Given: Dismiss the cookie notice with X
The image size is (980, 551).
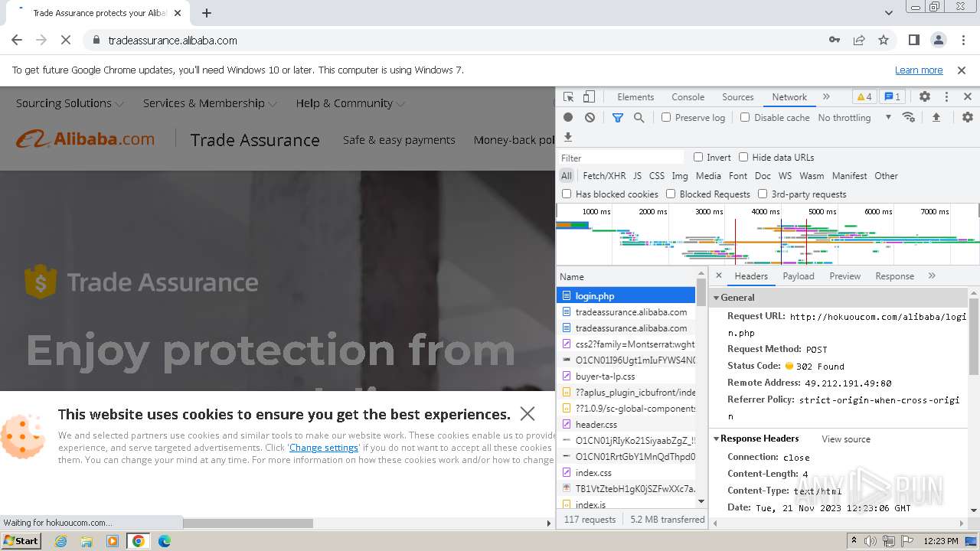Looking at the screenshot, I should click(528, 414).
